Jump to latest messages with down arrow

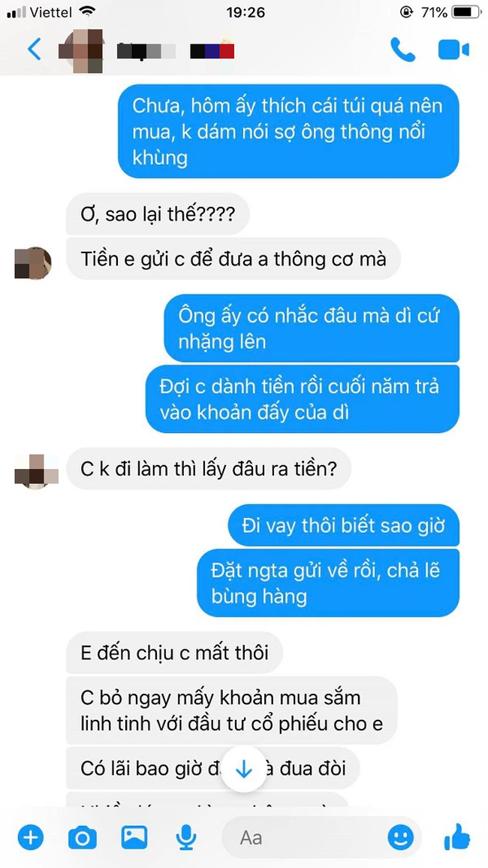(x=244, y=770)
